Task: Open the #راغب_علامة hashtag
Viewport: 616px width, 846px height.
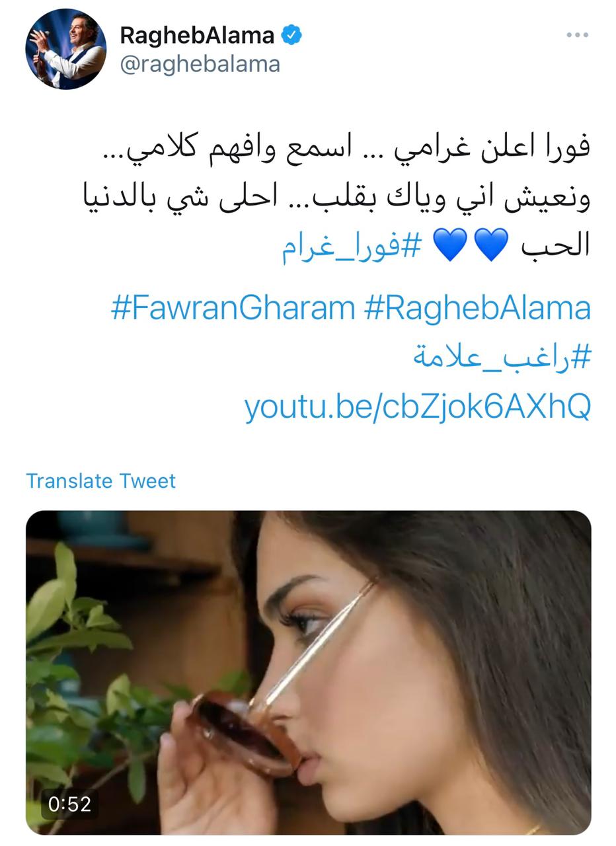Action: click(x=502, y=358)
